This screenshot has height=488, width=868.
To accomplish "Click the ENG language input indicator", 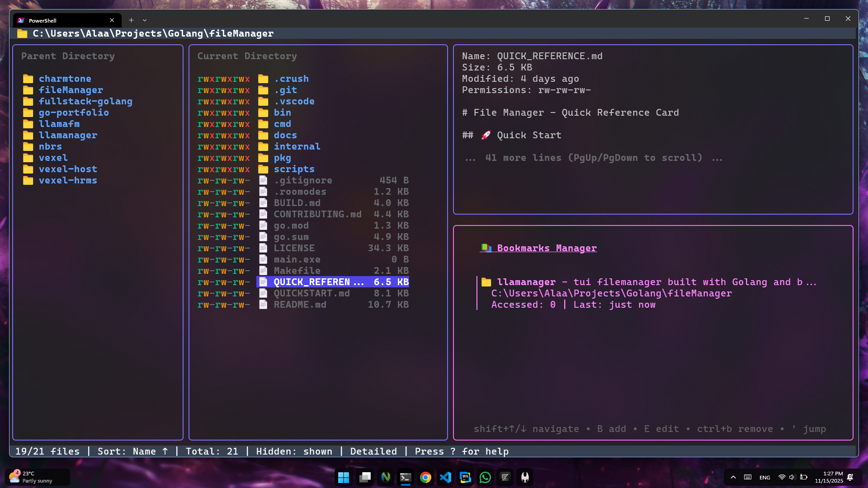I will point(765,478).
